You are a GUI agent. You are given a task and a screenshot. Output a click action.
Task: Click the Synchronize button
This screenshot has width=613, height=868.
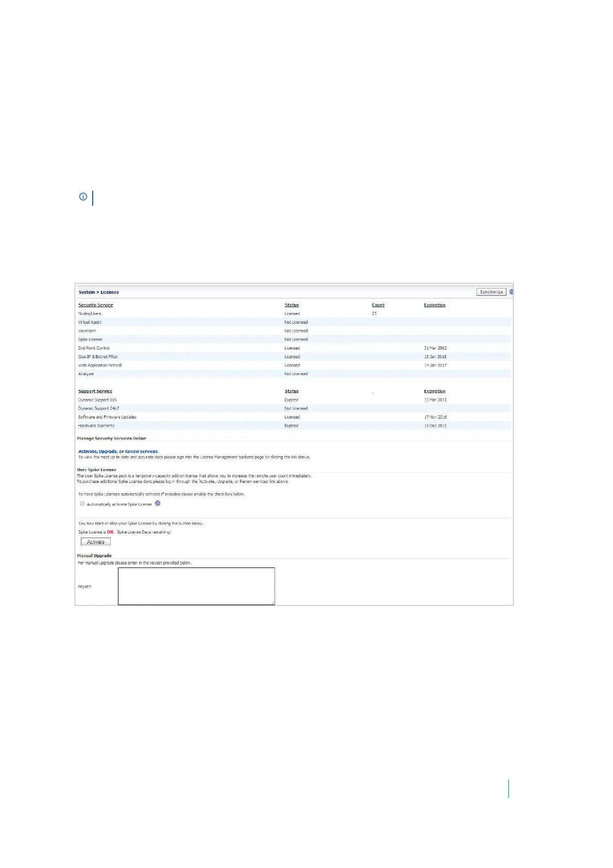point(491,292)
